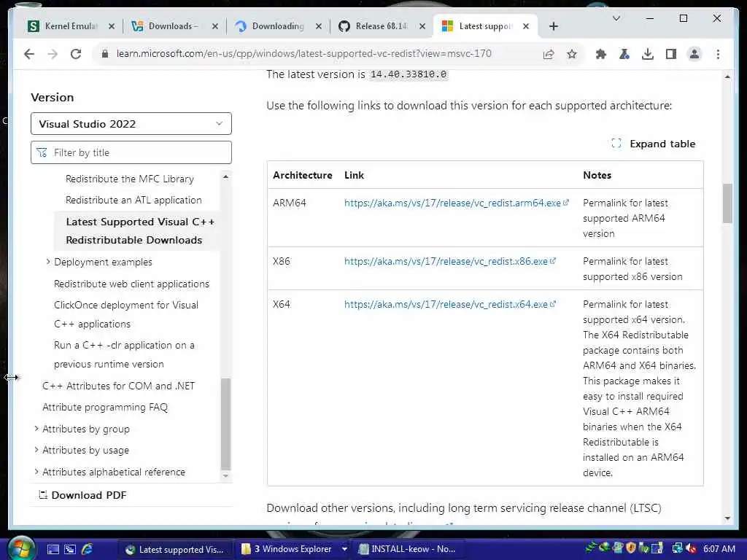Reload the current page
The image size is (747, 560).
(76, 54)
